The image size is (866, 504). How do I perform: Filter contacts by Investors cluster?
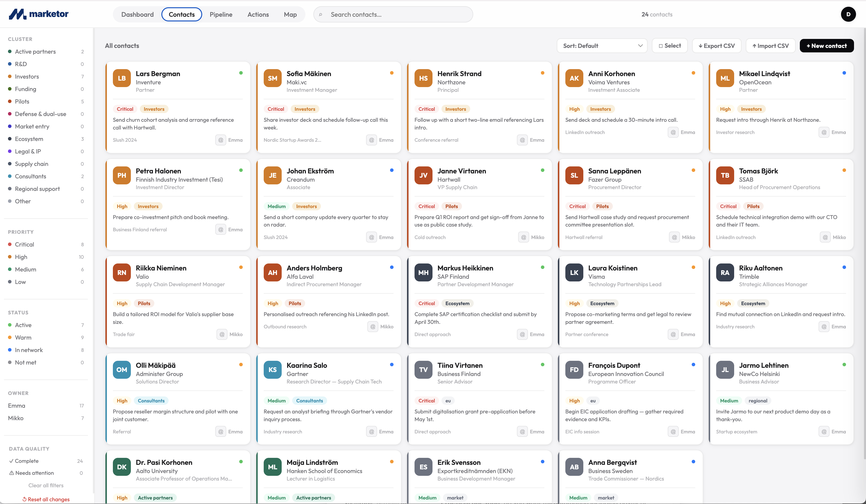tap(27, 77)
